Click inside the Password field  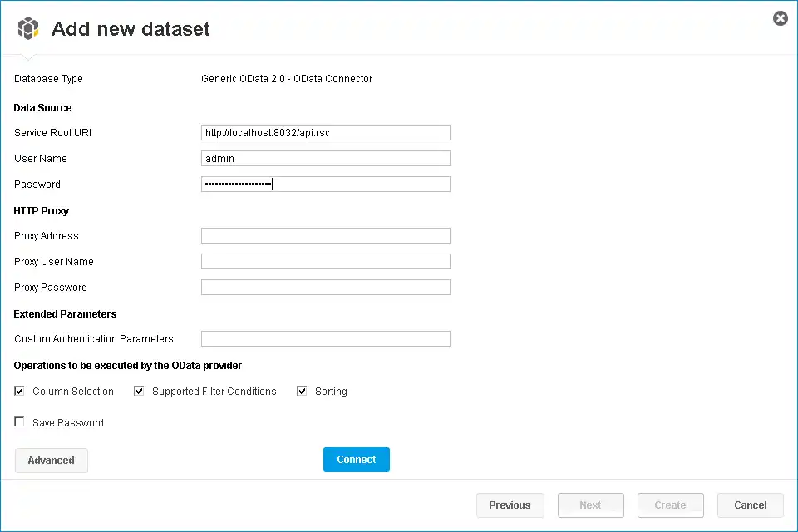pyautogui.click(x=325, y=184)
